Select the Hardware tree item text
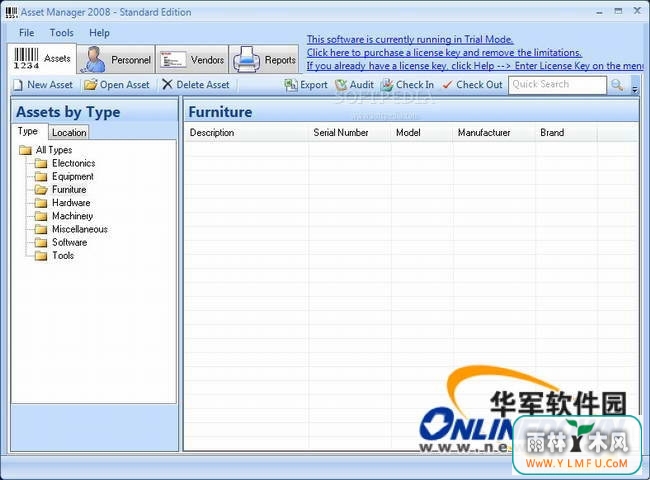 pyautogui.click(x=71, y=203)
